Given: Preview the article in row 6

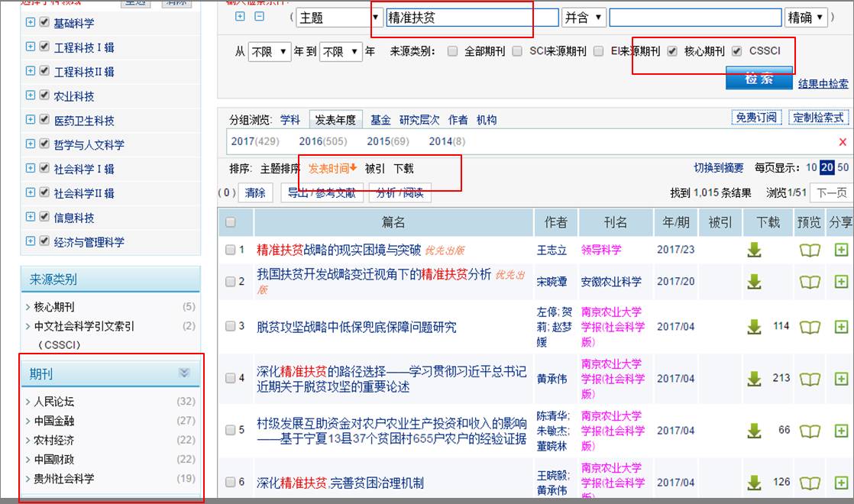Looking at the screenshot, I should click(810, 483).
